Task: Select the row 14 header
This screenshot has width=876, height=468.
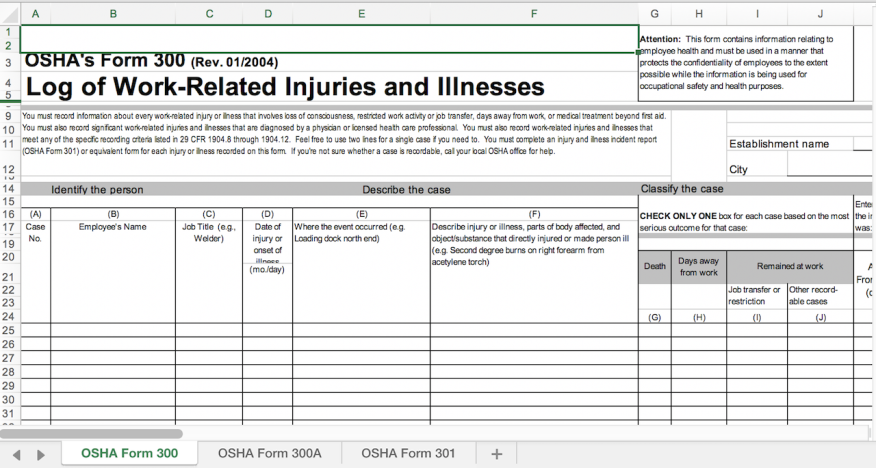Action: click(x=9, y=189)
